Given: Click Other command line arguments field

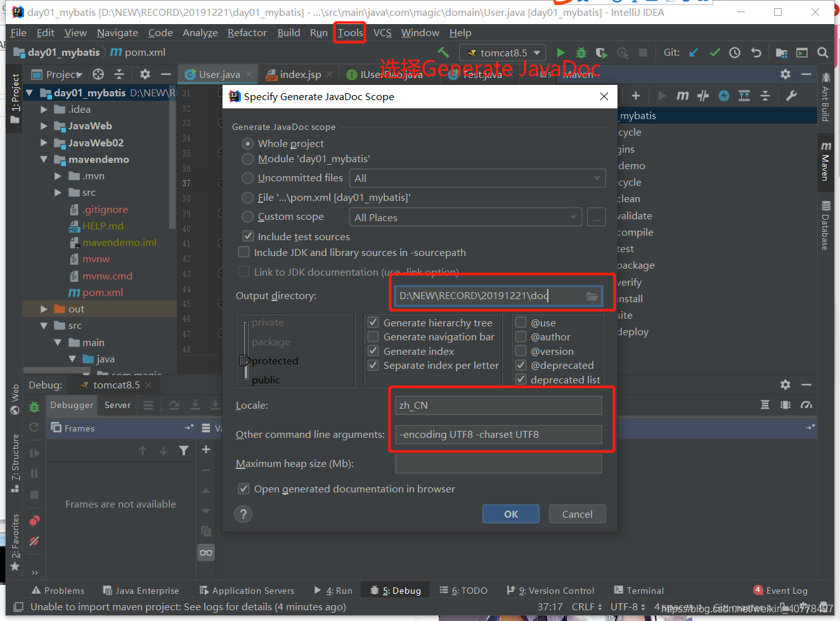Looking at the screenshot, I should (x=498, y=435).
